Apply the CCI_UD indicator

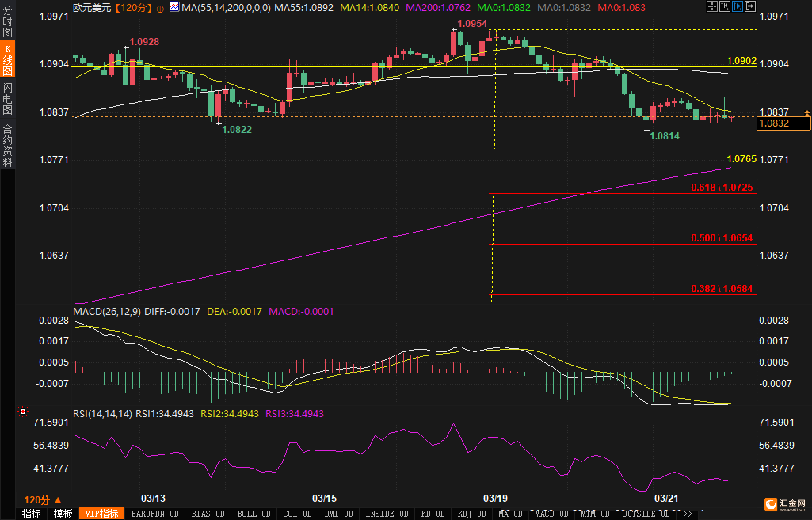(297, 514)
